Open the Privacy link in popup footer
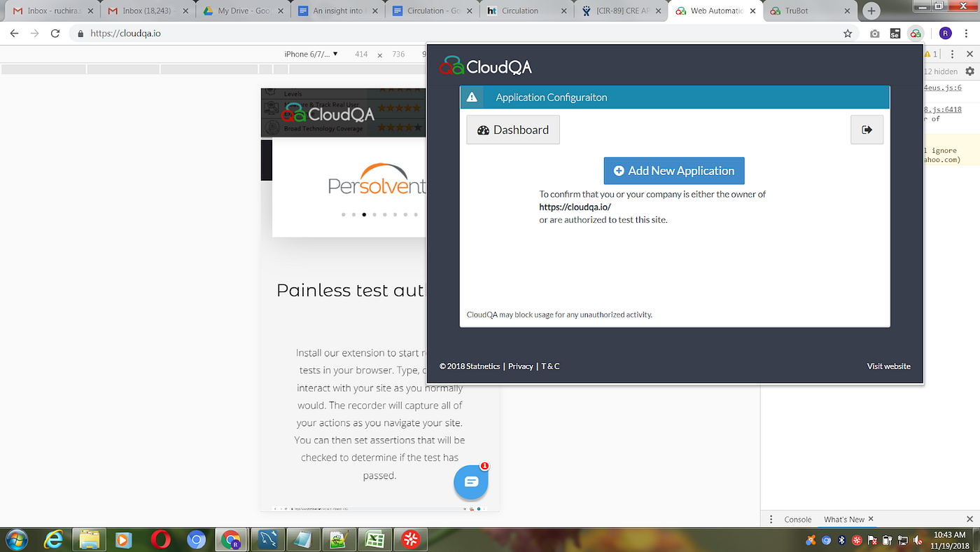The image size is (980, 552). pyautogui.click(x=520, y=366)
